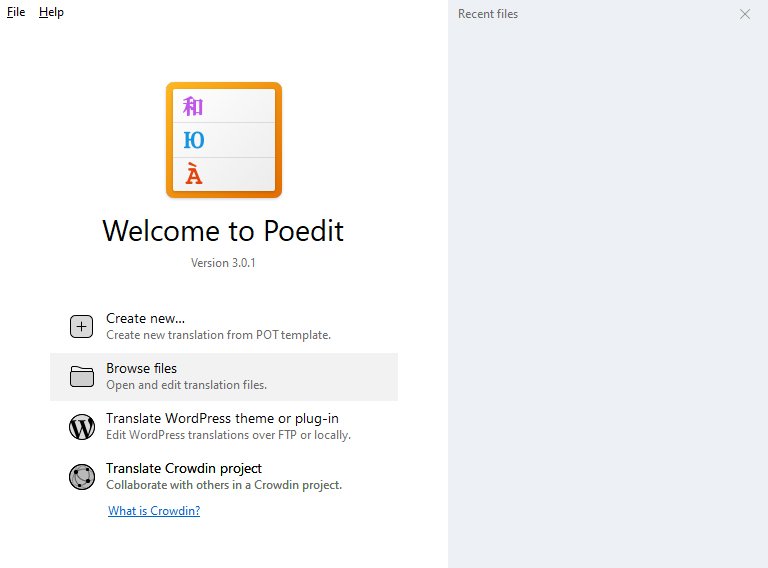Select "Translate WordPress theme or plug-in"
768x568 pixels.
229,419
